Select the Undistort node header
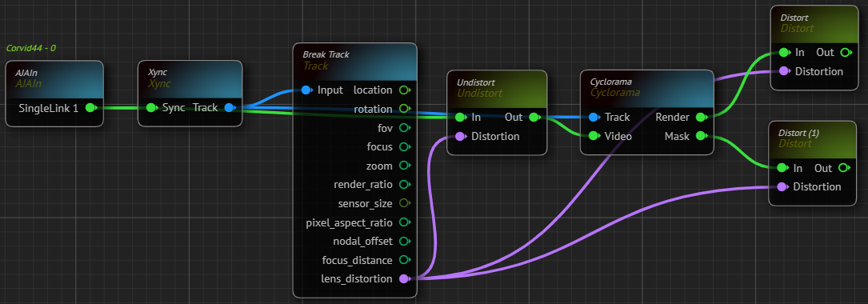This screenshot has width=868, height=304. 497,87
